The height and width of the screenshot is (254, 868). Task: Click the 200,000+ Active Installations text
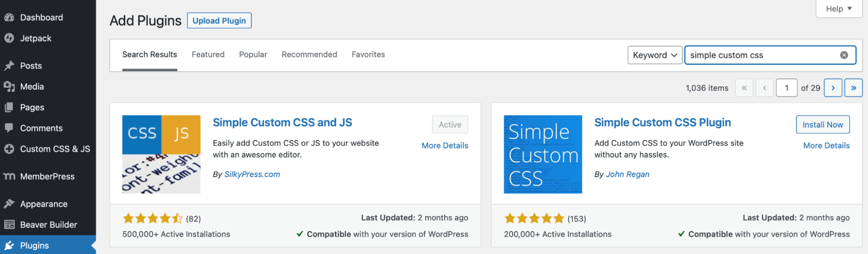[x=558, y=234]
